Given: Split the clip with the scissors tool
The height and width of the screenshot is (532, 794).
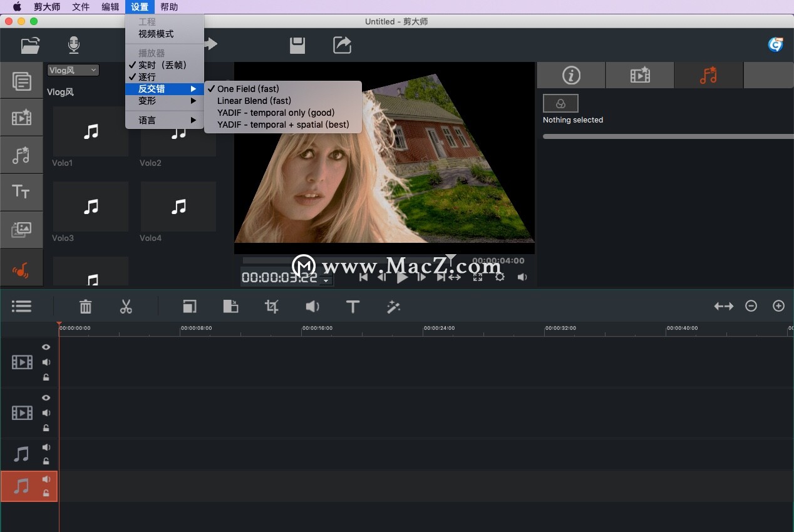Looking at the screenshot, I should 125,307.
